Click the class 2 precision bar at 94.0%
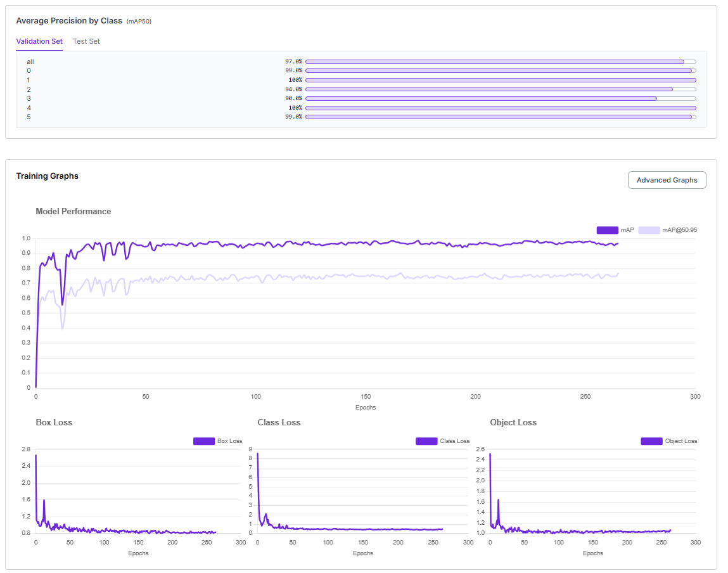 [x=500, y=89]
